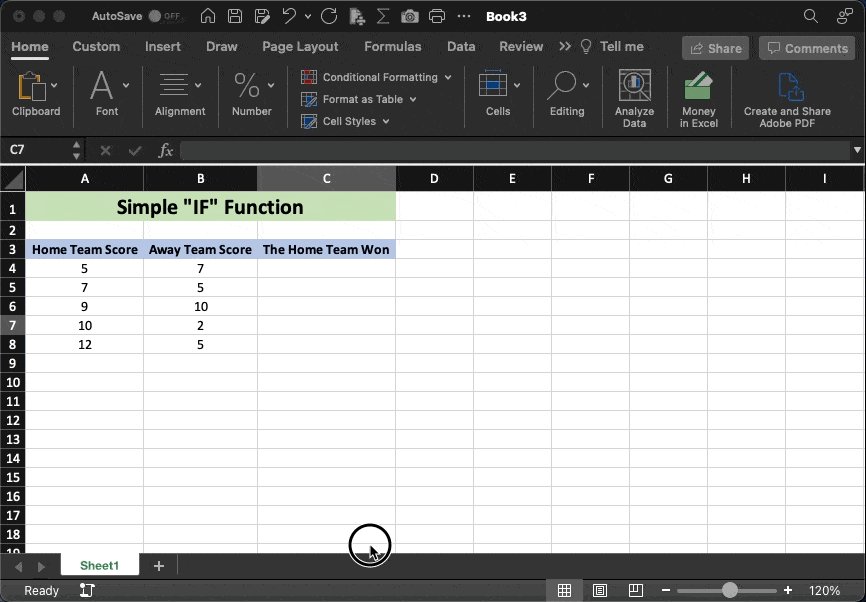Open the Custom ribbon tab

tap(96, 47)
